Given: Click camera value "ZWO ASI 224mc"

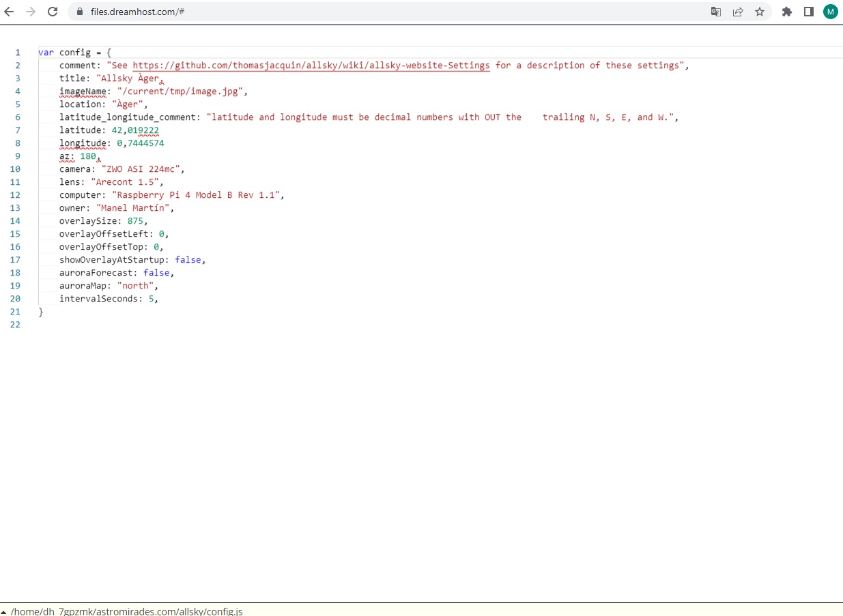Looking at the screenshot, I should click(141, 169).
